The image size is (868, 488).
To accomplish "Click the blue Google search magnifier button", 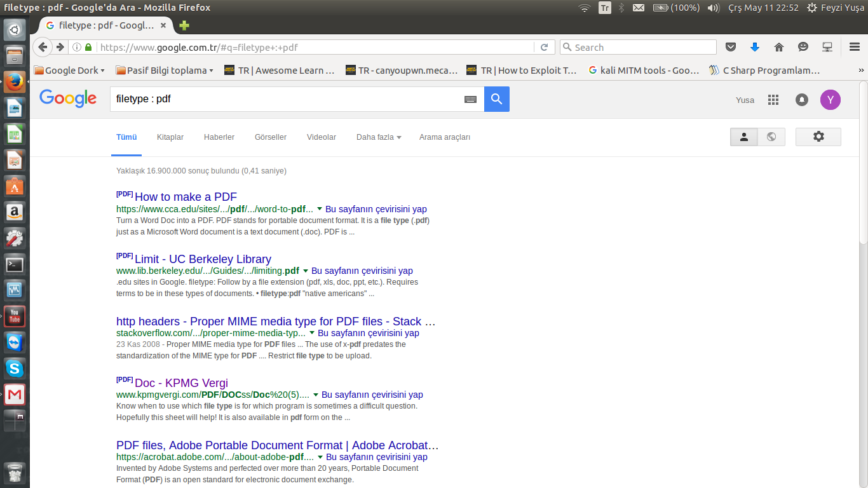I will pyautogui.click(x=496, y=99).
